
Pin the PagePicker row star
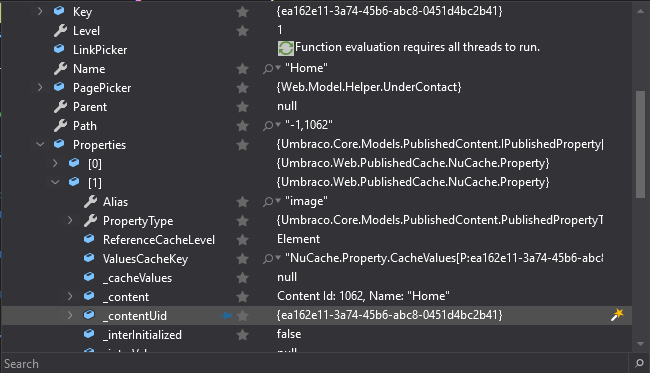(x=243, y=87)
